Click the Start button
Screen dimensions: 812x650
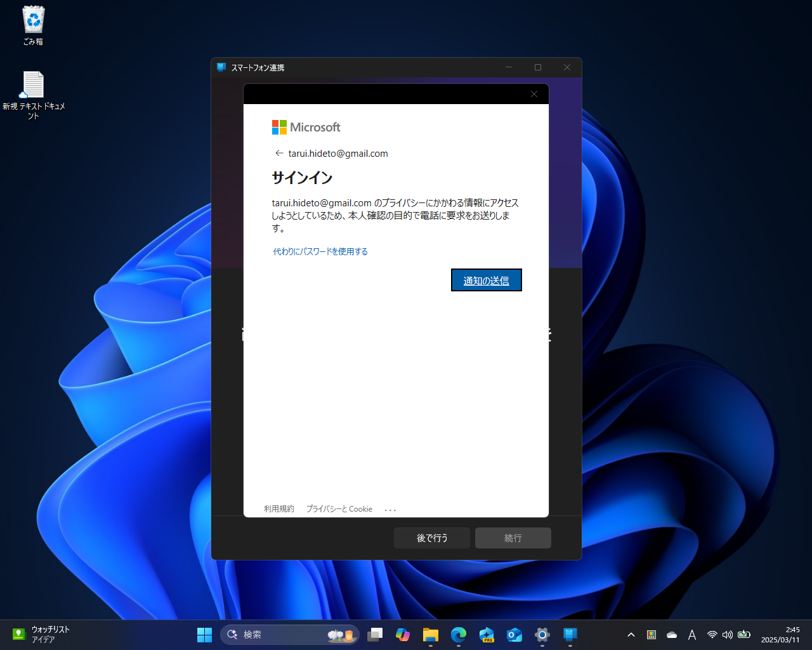pos(204,634)
